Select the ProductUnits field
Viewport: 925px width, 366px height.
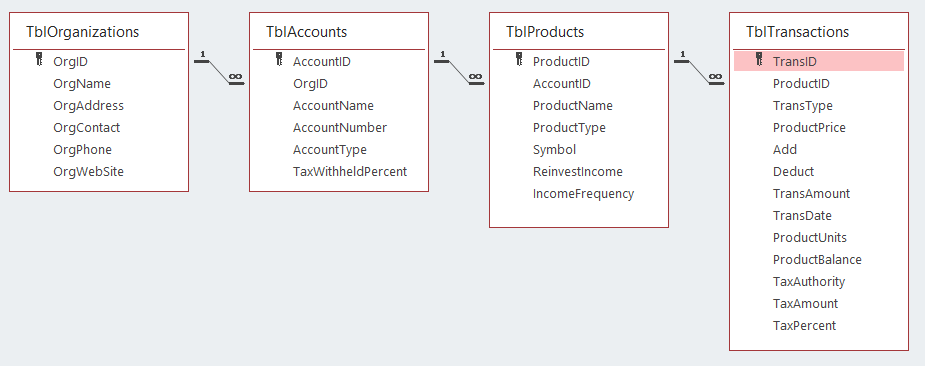[x=810, y=238]
